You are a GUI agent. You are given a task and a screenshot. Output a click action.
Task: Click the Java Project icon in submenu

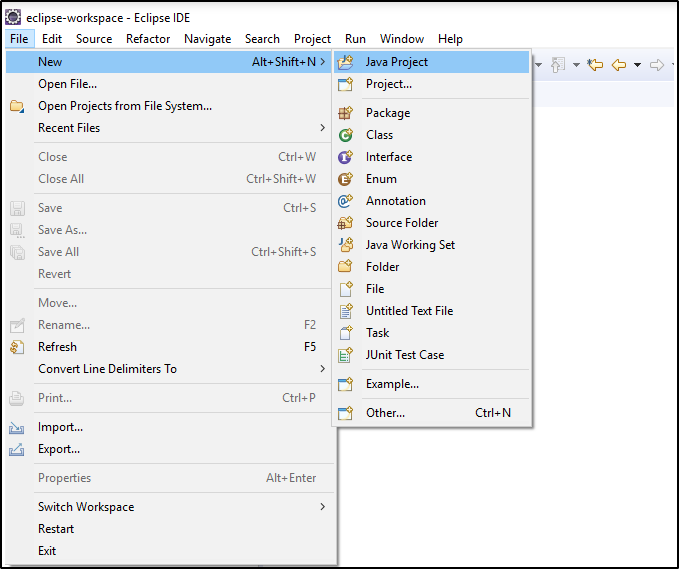click(x=345, y=62)
